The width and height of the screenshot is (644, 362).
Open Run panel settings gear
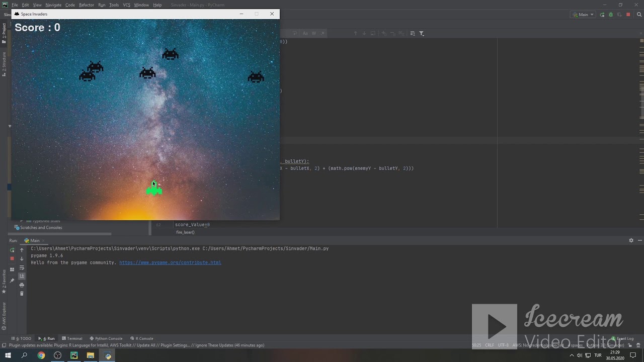coord(631,240)
